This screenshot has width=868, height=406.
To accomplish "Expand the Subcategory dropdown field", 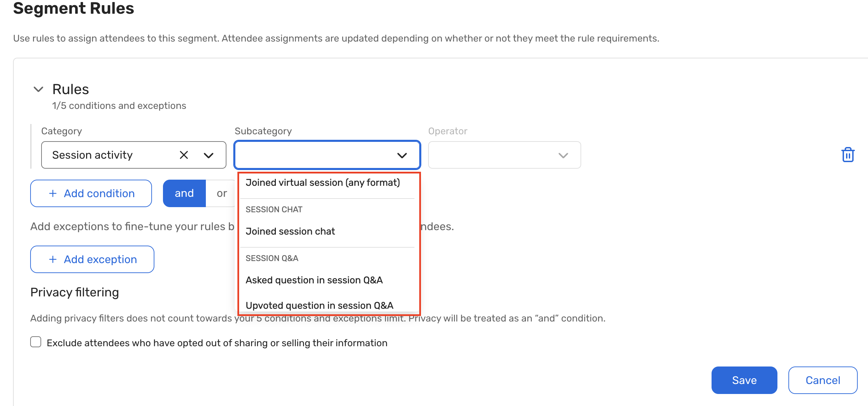I will coord(327,155).
